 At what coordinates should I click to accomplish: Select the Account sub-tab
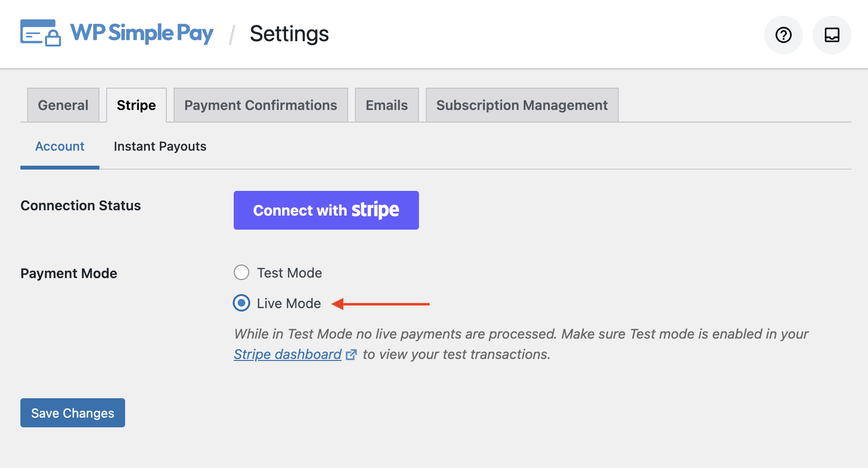(60, 146)
